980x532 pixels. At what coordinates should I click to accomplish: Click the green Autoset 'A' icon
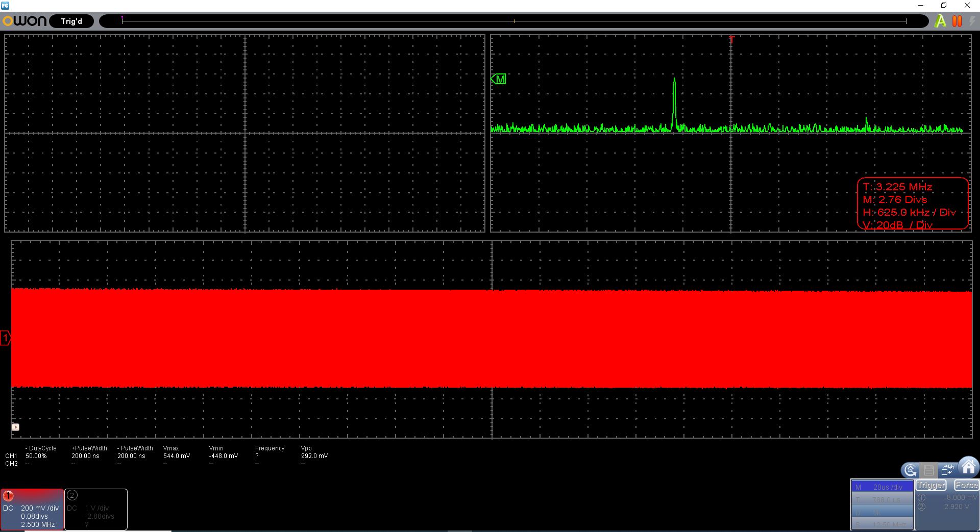point(940,21)
